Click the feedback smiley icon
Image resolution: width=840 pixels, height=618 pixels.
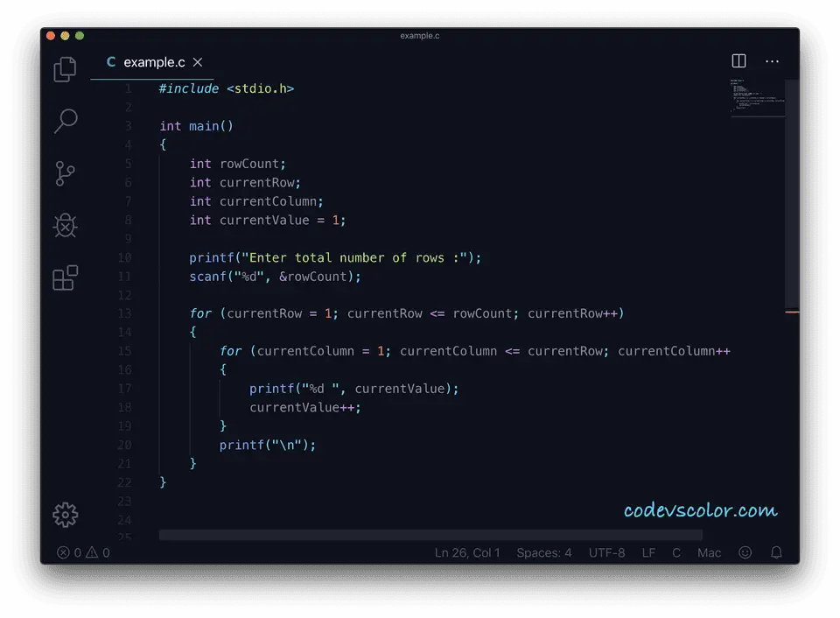pyautogui.click(x=745, y=553)
